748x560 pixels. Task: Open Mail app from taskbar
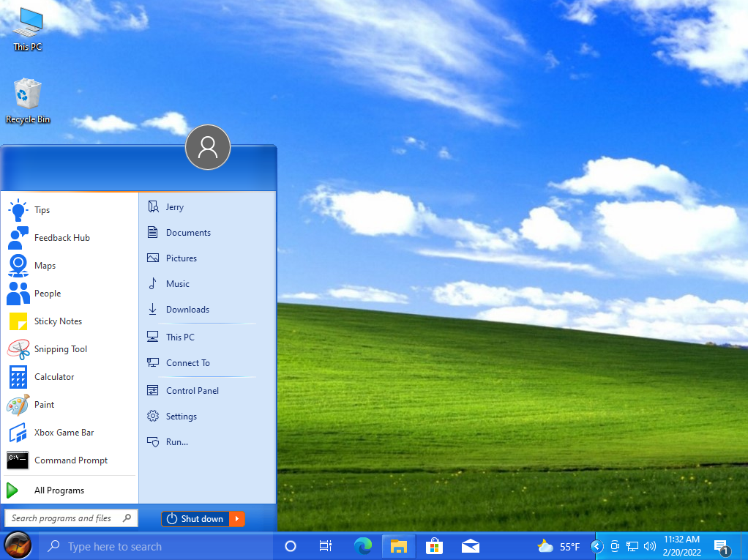click(471, 546)
